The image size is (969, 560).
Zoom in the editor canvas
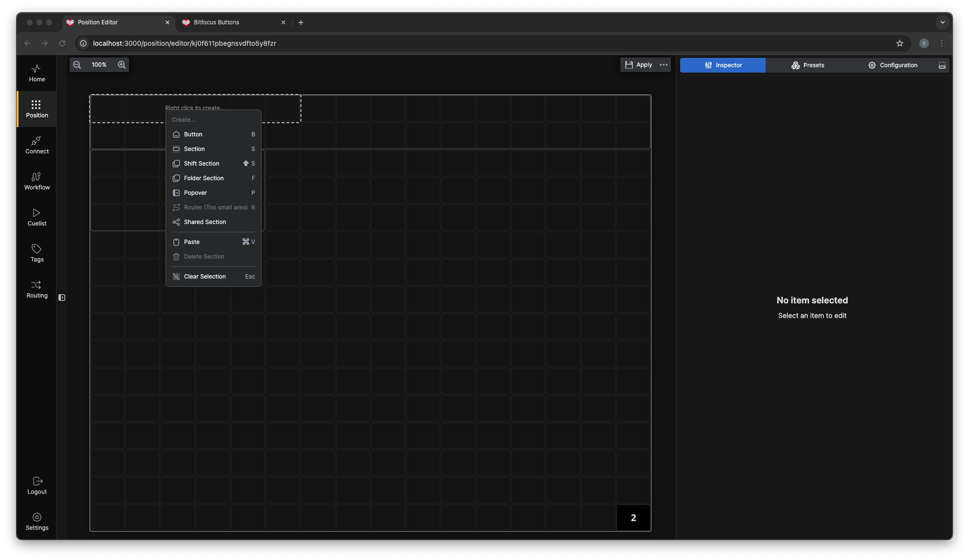(x=122, y=65)
